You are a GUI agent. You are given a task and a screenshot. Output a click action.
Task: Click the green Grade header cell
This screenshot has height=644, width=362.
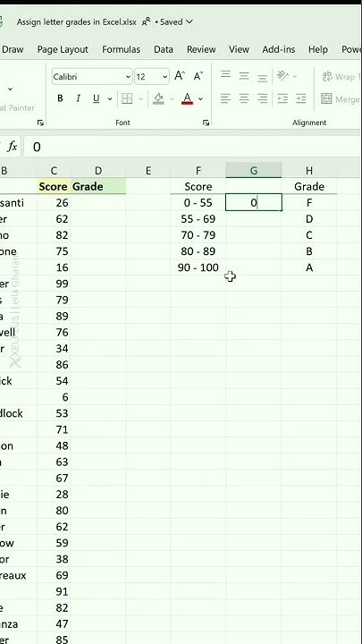(98, 186)
